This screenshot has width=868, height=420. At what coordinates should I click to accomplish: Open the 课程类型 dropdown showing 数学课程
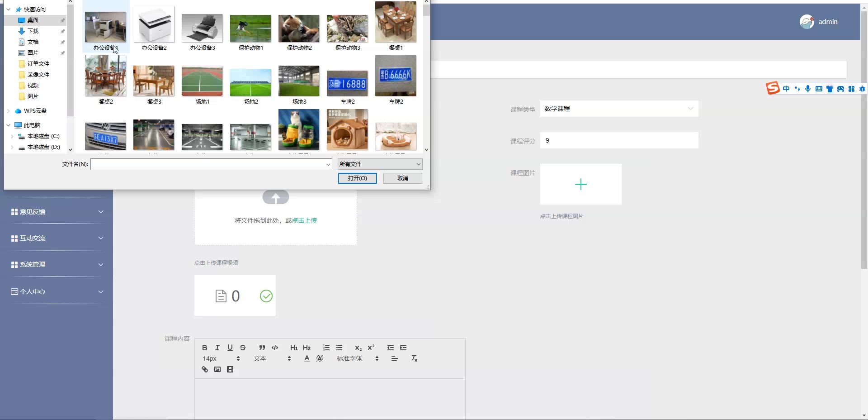[619, 109]
